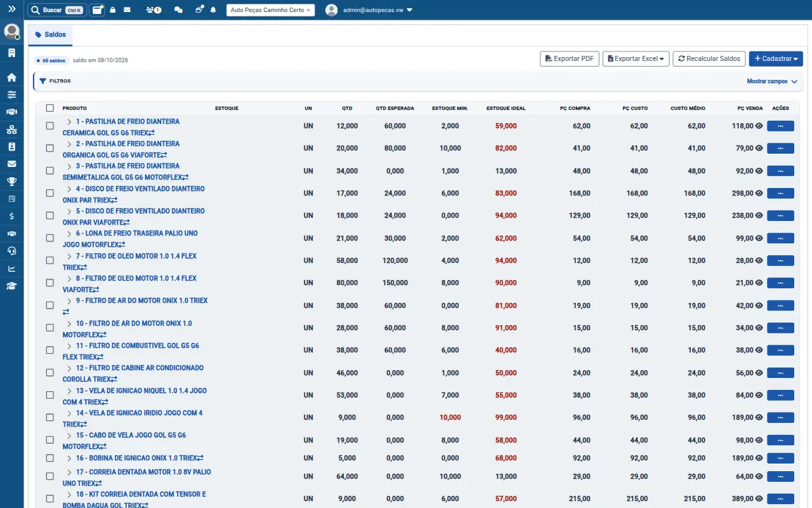
Task: Open the building icon in left sidebar
Action: click(x=11, y=53)
